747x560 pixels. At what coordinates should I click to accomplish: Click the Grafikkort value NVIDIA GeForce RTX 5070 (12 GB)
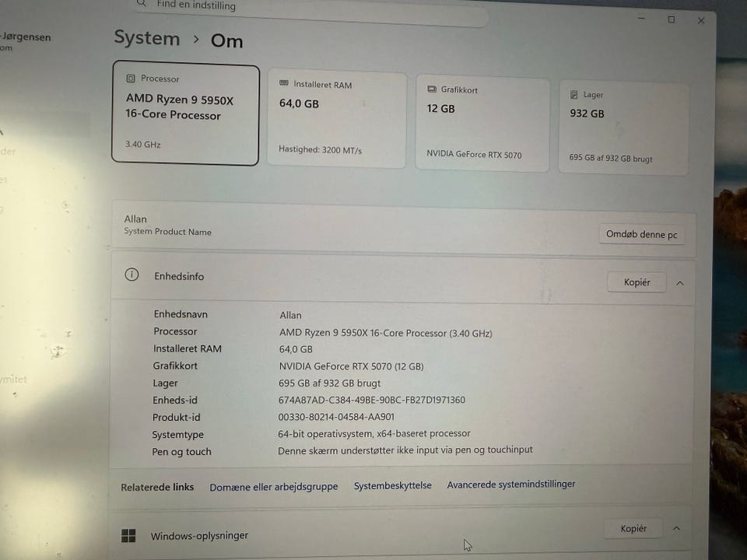pos(351,366)
